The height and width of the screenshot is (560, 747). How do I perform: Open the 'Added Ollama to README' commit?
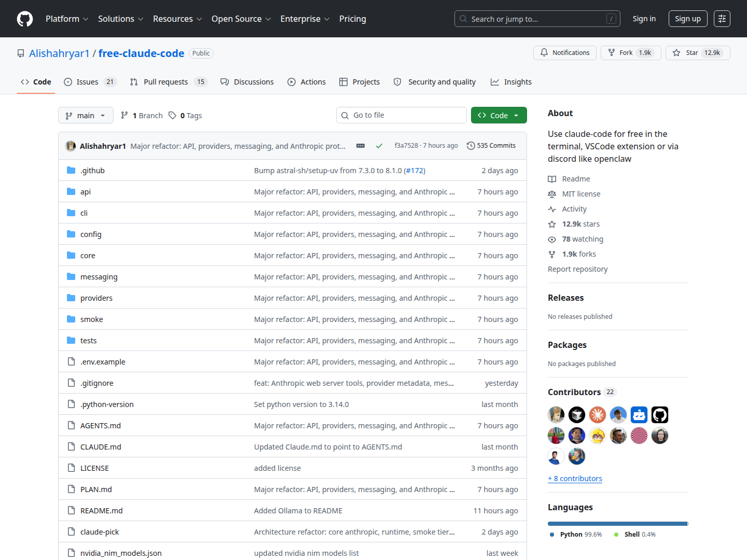(x=298, y=511)
